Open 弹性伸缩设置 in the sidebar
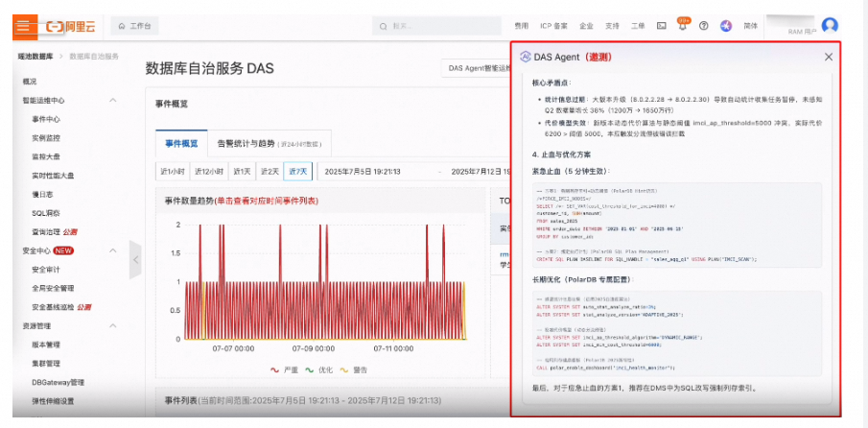Screen dimensions: 868x428 [53, 401]
